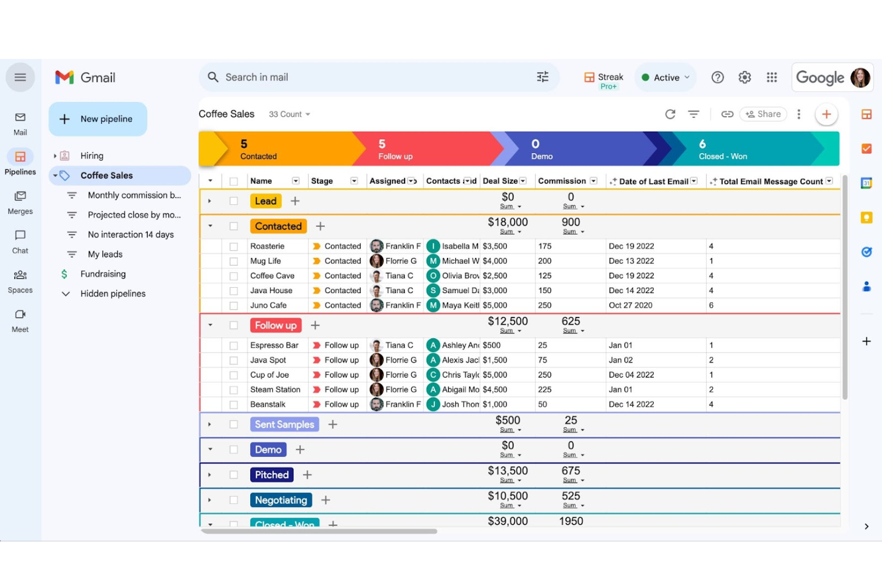Open Streak Pro+ menu
This screenshot has height=588, width=882.
pyautogui.click(x=604, y=80)
